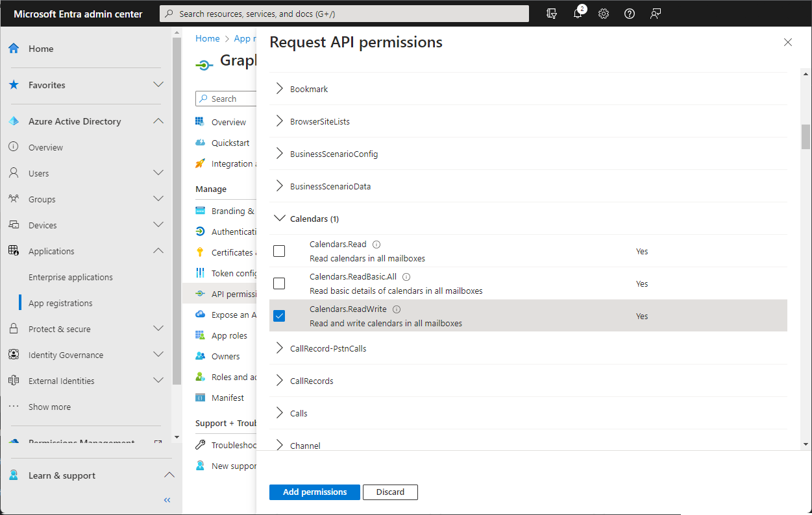The width and height of the screenshot is (812, 515).
Task: Click the Discard button
Action: (x=390, y=492)
